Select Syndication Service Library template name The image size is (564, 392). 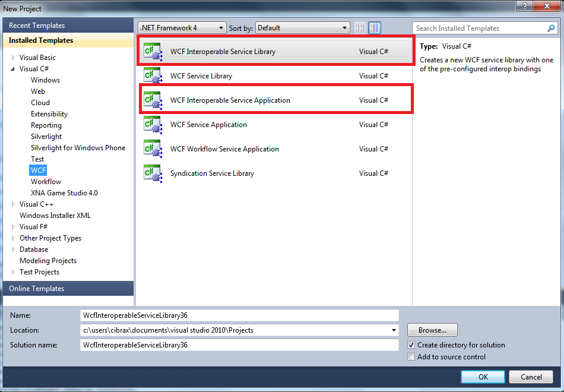(212, 173)
